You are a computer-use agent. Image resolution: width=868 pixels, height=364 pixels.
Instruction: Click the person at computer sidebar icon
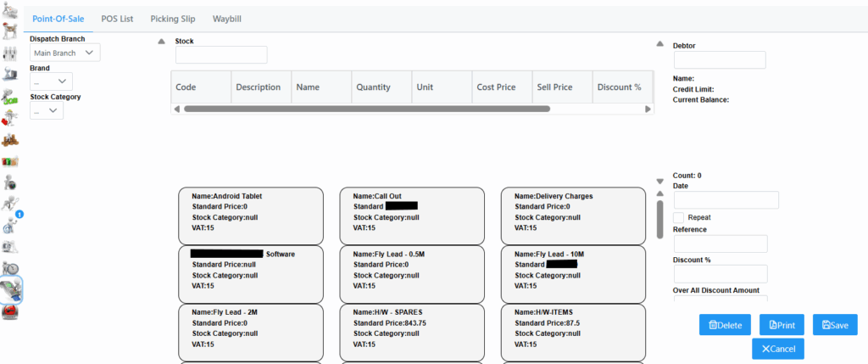pyautogui.click(x=11, y=75)
